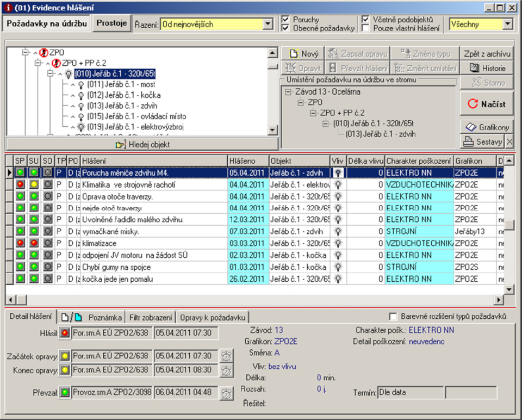The image size is (522, 420).
Task: Click Hledej objekt search button
Action: click(x=142, y=145)
